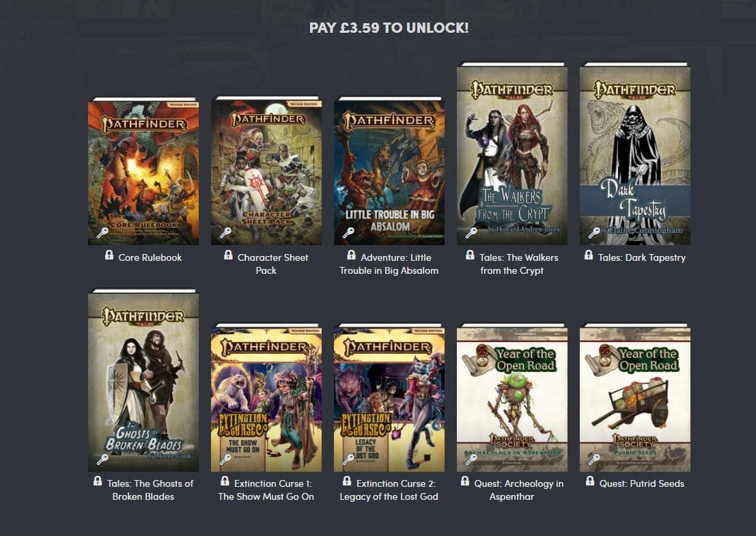Select the Walkers from the Crypt book cover
This screenshot has height=536, width=756.
pyautogui.click(x=512, y=154)
